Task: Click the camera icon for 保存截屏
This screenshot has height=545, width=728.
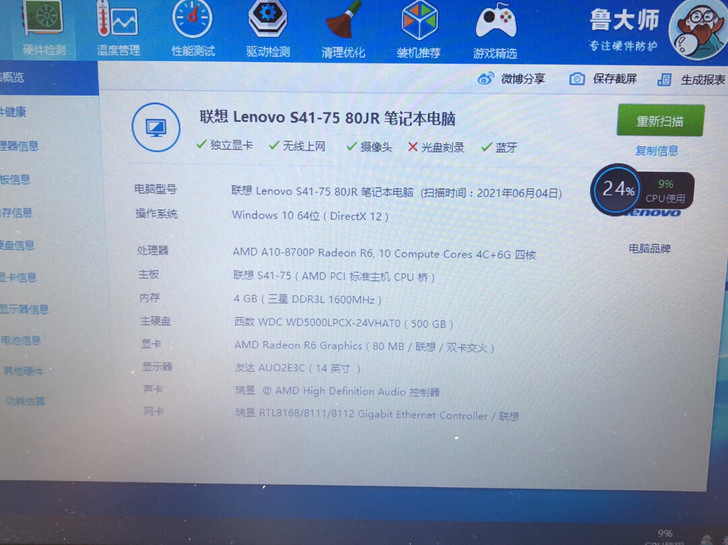Action: (577, 79)
